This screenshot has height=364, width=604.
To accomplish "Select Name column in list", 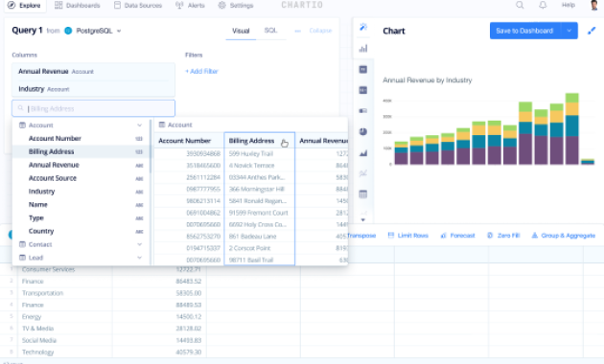I will point(81,205).
